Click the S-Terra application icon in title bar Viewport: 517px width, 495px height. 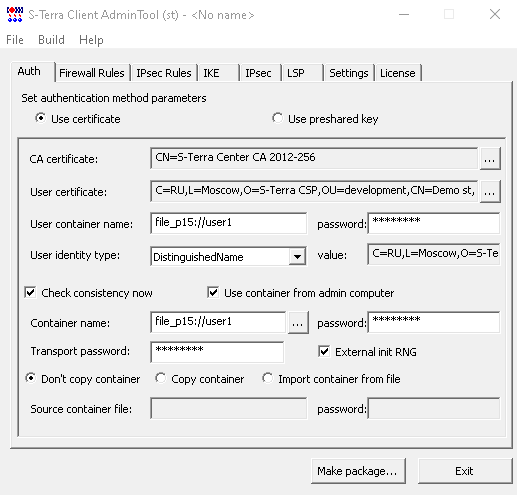[15, 15]
